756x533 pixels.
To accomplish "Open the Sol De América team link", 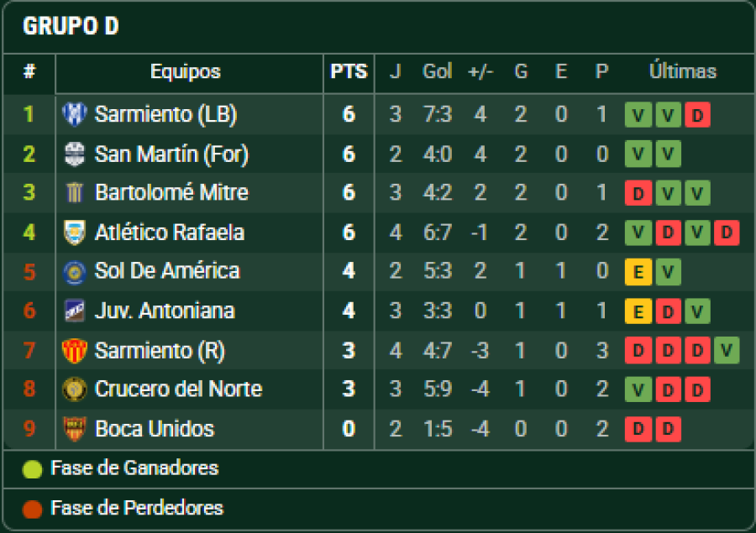I will tap(167, 271).
